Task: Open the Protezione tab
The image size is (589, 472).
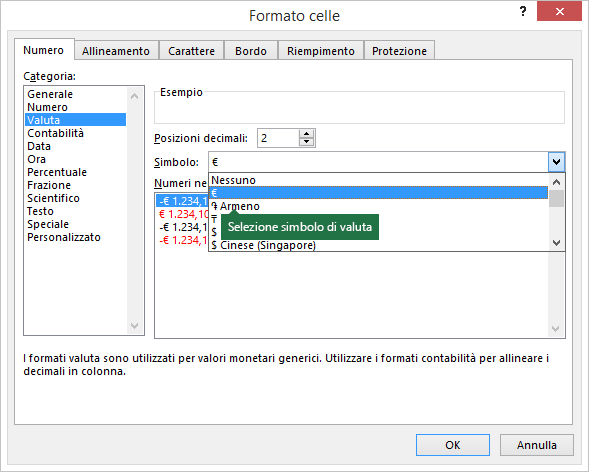Action: tap(399, 51)
